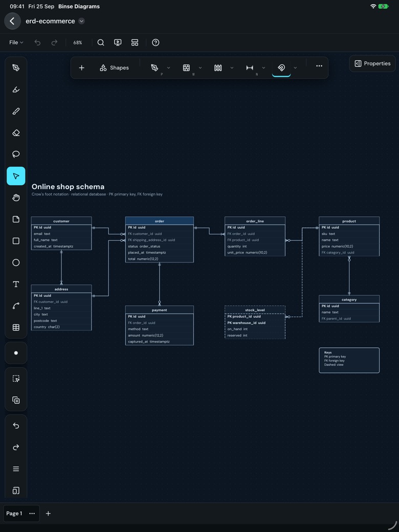The height and width of the screenshot is (532, 399).
Task: Open the 68% zoom level control
Action: [x=78, y=42]
